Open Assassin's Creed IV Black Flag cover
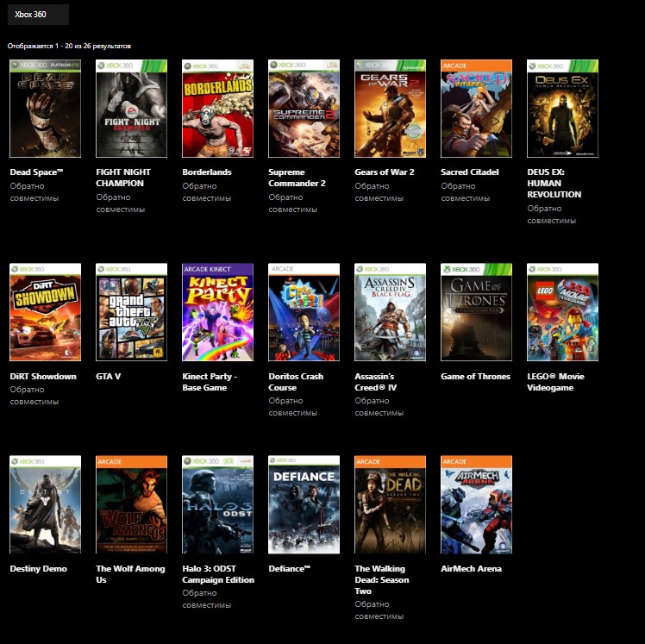645x644 pixels. [x=390, y=312]
